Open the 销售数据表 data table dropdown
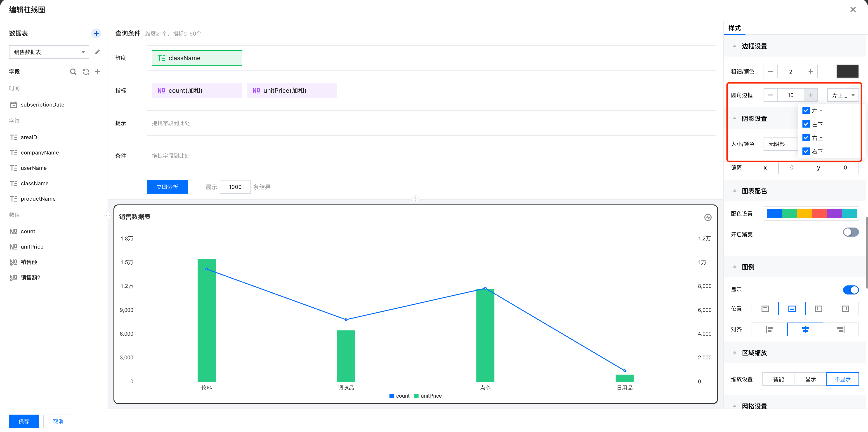Screen dimensions: 868x432 coord(49,52)
